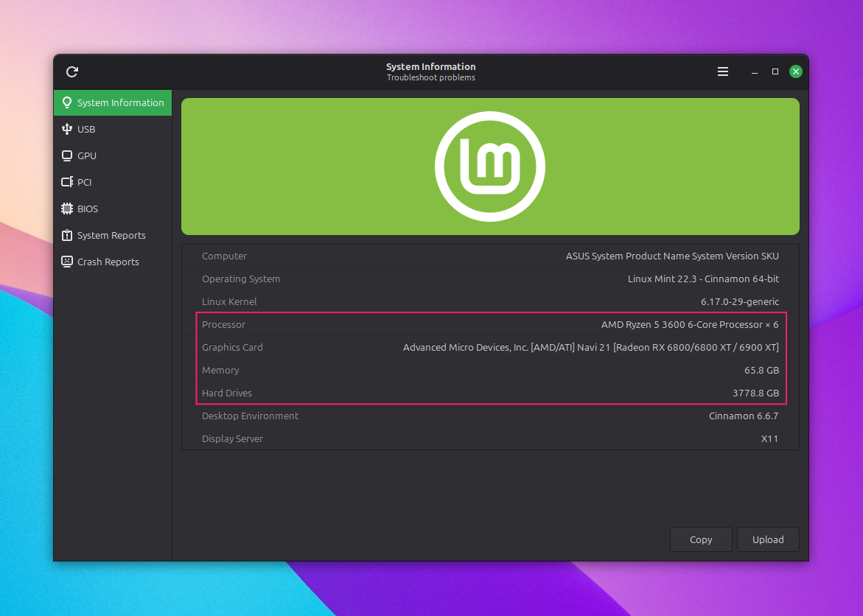Image resolution: width=863 pixels, height=616 pixels.
Task: Click the Display Server label
Action: (232, 438)
